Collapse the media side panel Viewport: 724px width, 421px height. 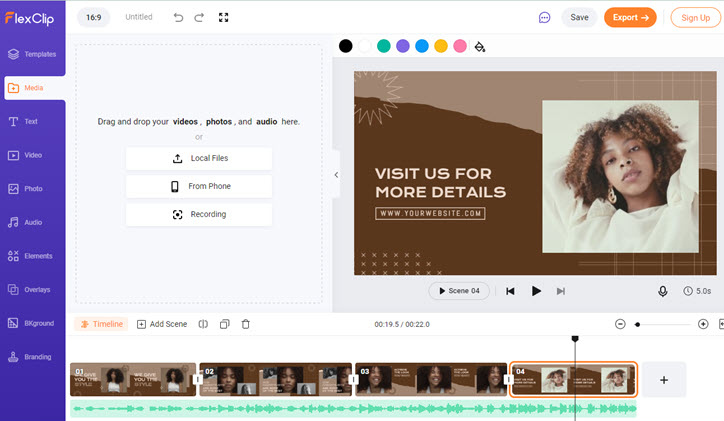336,175
